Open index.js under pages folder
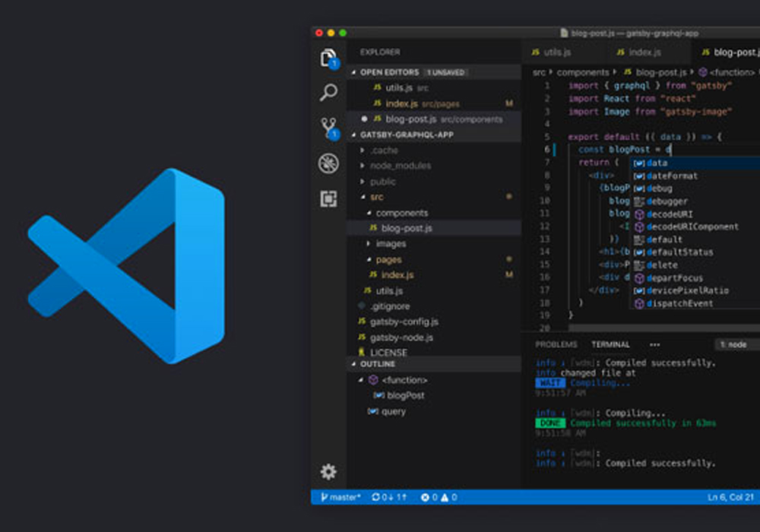760x532 pixels. [x=434, y=274]
